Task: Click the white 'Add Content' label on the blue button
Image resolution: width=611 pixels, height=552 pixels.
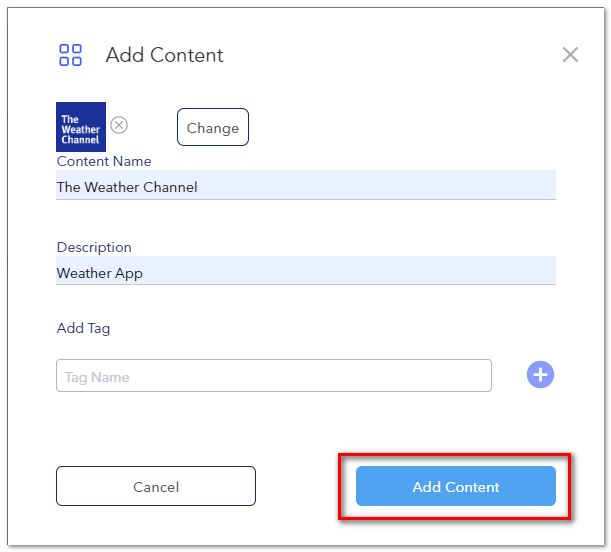Action: [456, 487]
